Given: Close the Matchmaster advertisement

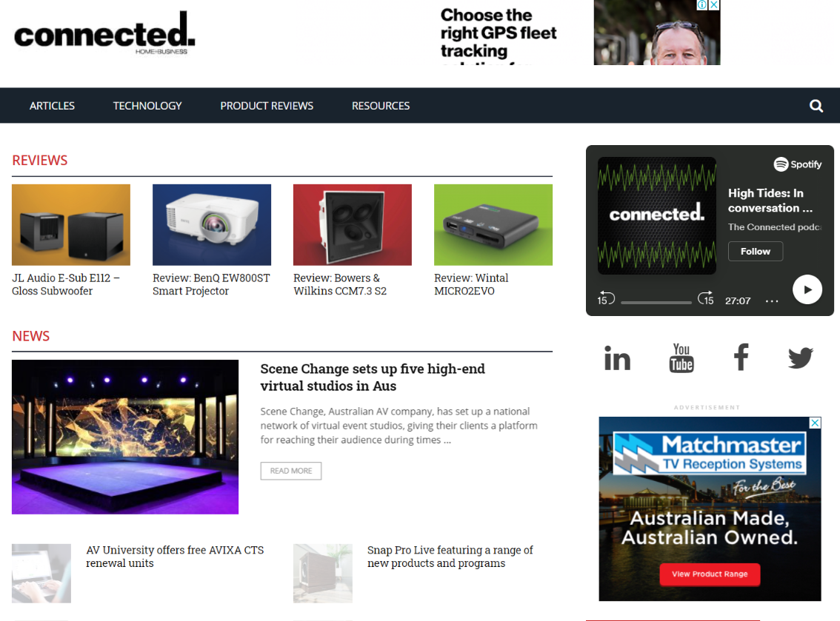Looking at the screenshot, I should (815, 423).
